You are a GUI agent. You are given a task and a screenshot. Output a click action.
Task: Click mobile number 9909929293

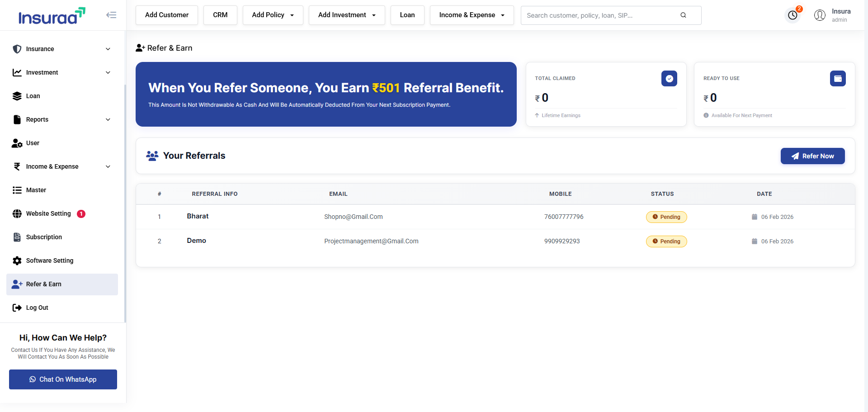point(562,241)
